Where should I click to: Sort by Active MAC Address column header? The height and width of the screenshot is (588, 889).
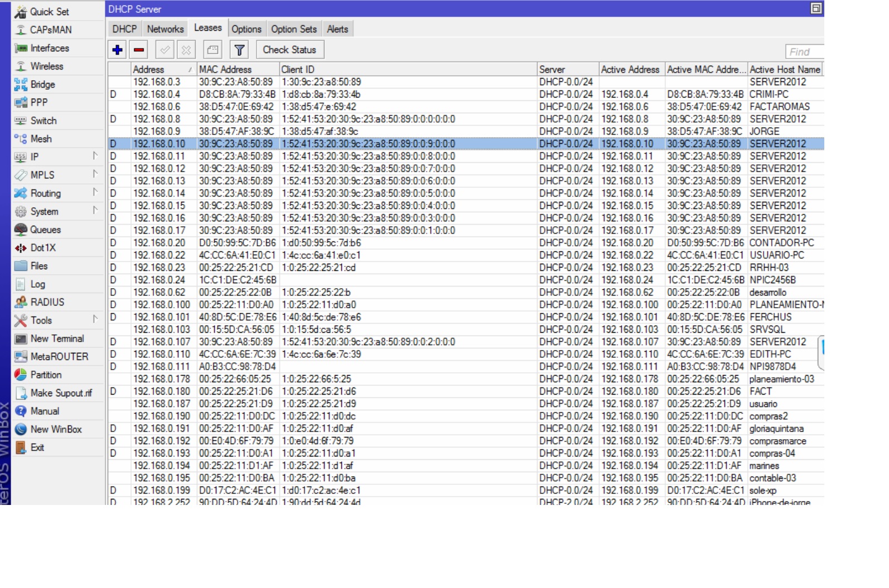706,69
